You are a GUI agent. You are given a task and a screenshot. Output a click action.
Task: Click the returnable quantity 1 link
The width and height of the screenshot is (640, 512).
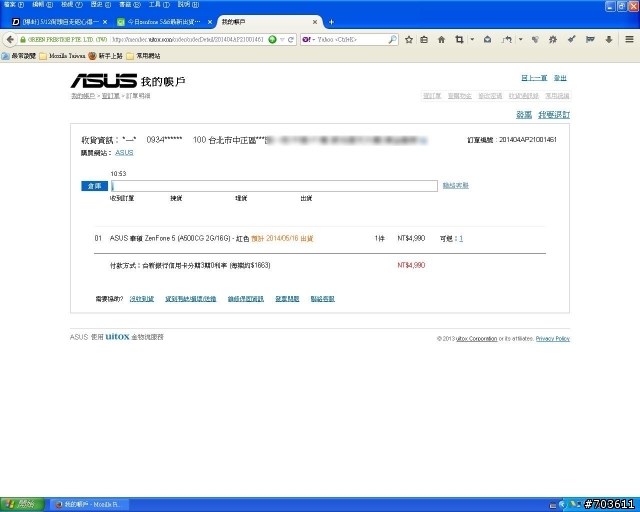point(461,238)
